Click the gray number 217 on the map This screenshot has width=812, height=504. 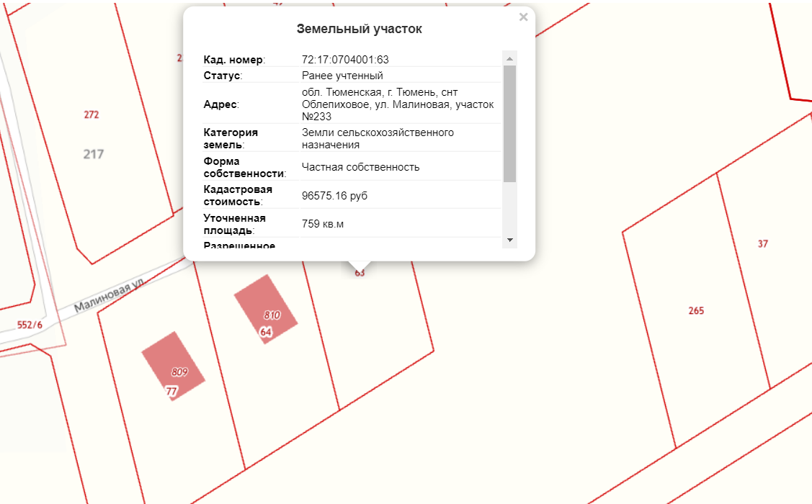94,153
